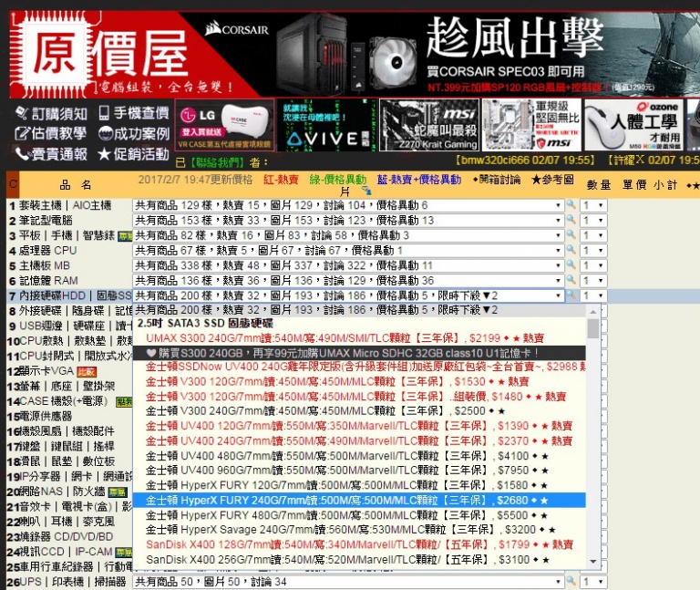Open 成功案例 link
Image resolution: width=700 pixels, height=590 pixels.
(x=134, y=133)
